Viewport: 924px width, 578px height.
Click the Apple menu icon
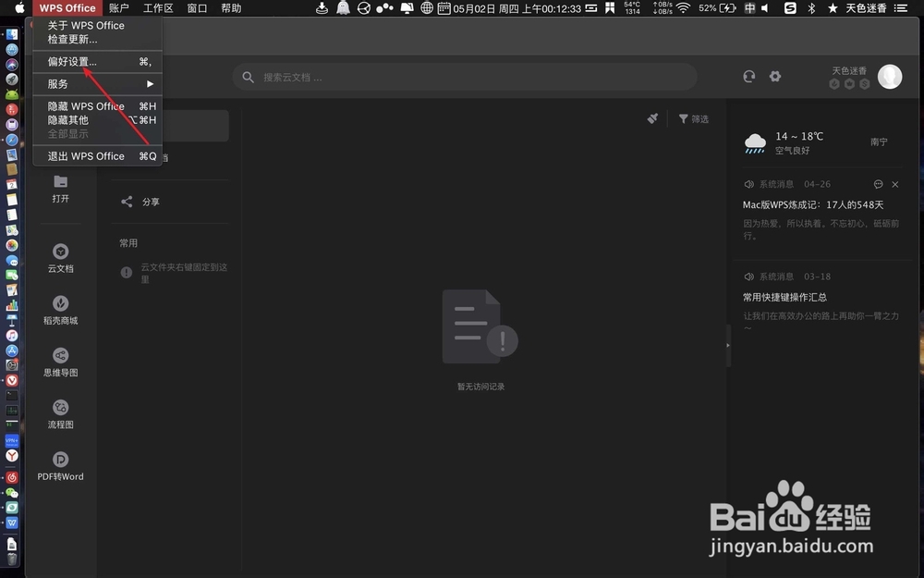click(19, 7)
